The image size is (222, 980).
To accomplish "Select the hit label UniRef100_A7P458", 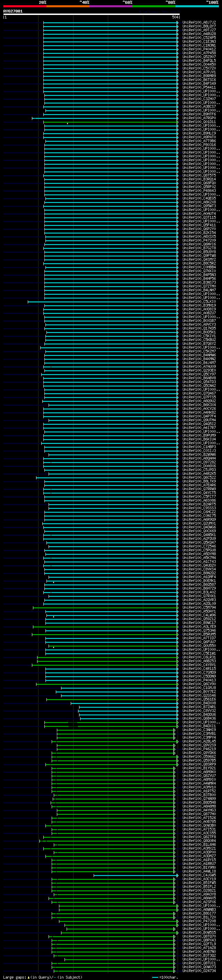I will (199, 53).
